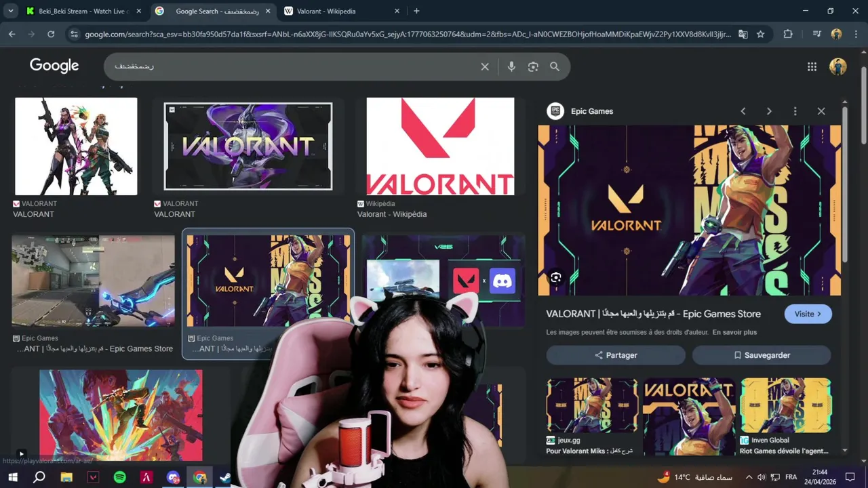Open the gameplay screenshot image result
868x488 pixels.
tap(94, 281)
